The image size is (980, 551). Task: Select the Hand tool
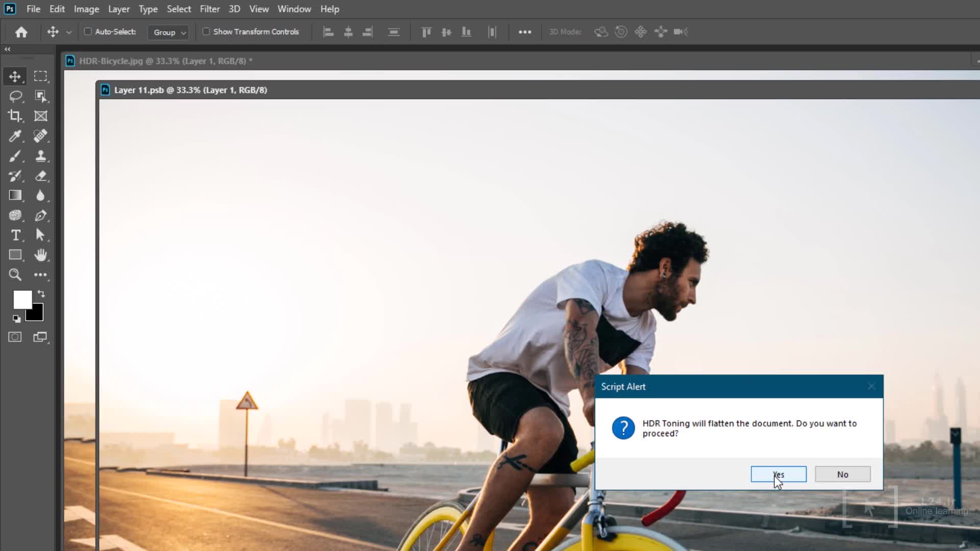tap(41, 255)
